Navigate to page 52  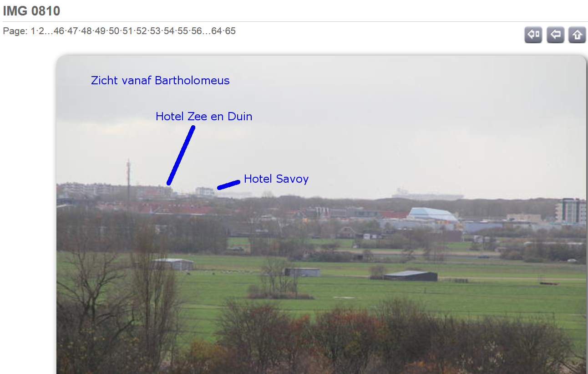[x=142, y=31]
